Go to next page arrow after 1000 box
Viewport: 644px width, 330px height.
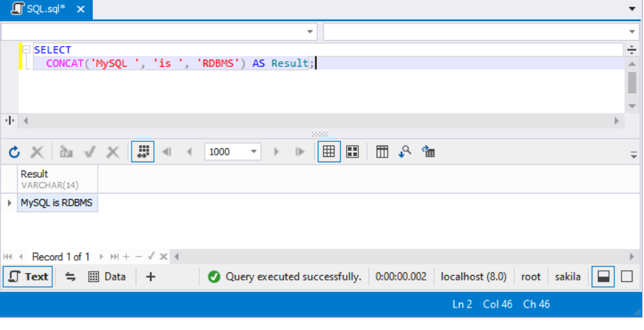pos(276,152)
